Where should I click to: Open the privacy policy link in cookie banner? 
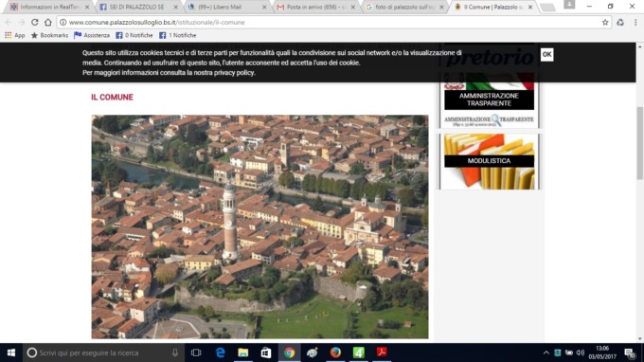234,73
